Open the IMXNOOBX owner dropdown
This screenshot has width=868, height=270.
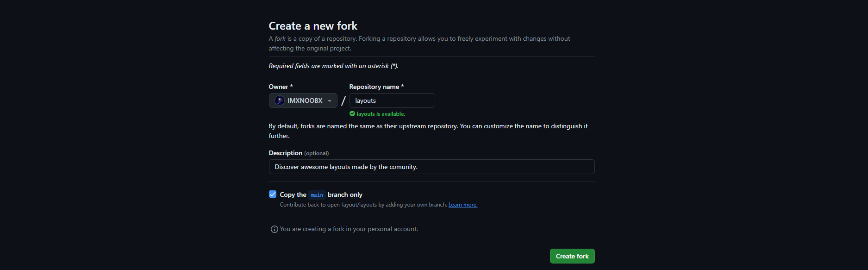coord(303,100)
